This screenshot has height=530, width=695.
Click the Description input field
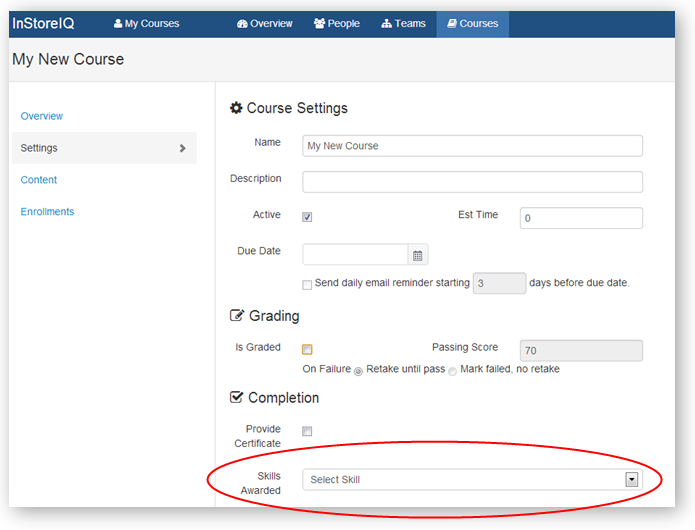click(472, 182)
